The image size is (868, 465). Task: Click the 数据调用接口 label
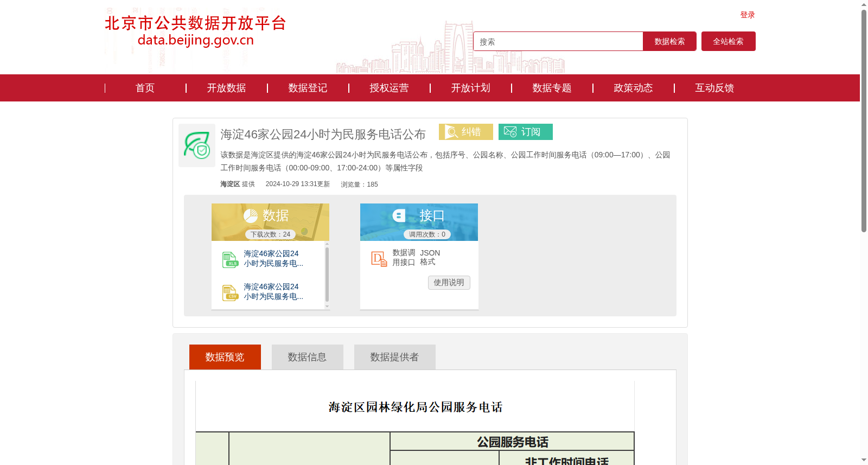(x=404, y=258)
